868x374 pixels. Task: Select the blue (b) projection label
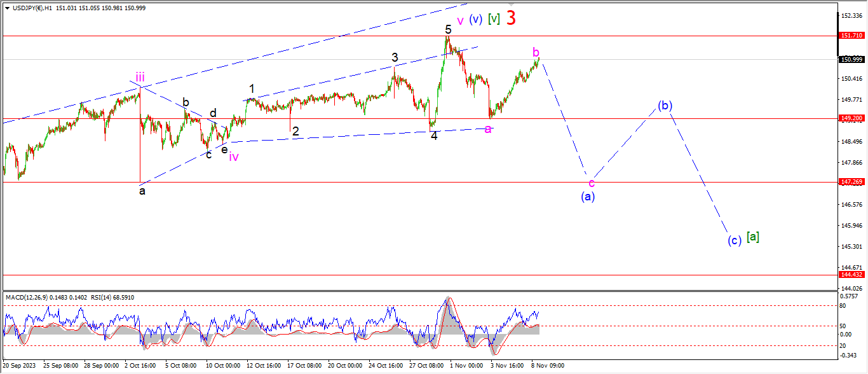coord(665,106)
